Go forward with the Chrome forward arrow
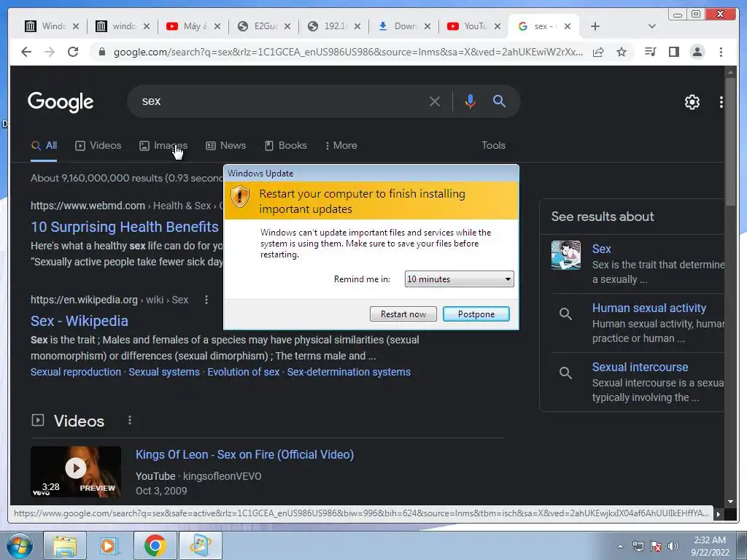Viewport: 747px width, 560px height. [50, 52]
